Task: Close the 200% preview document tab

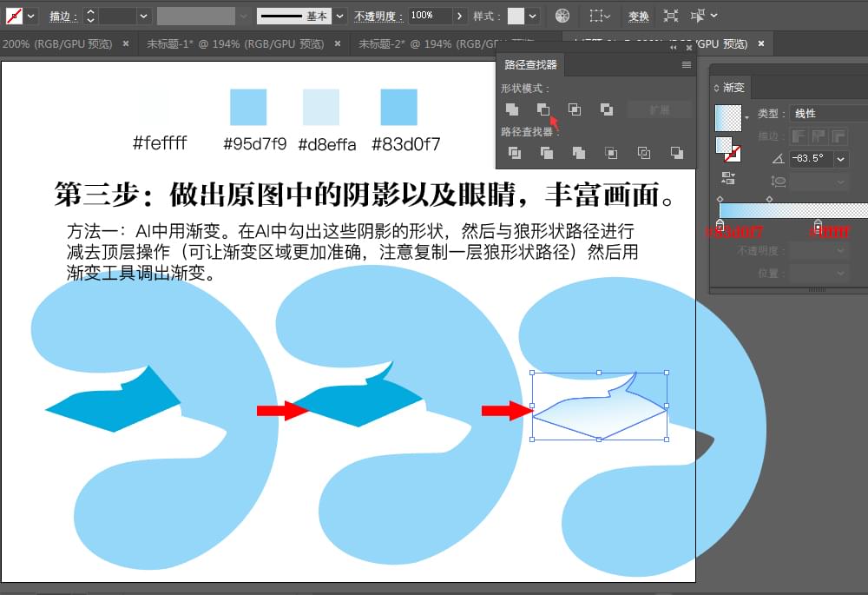Action: (x=126, y=43)
